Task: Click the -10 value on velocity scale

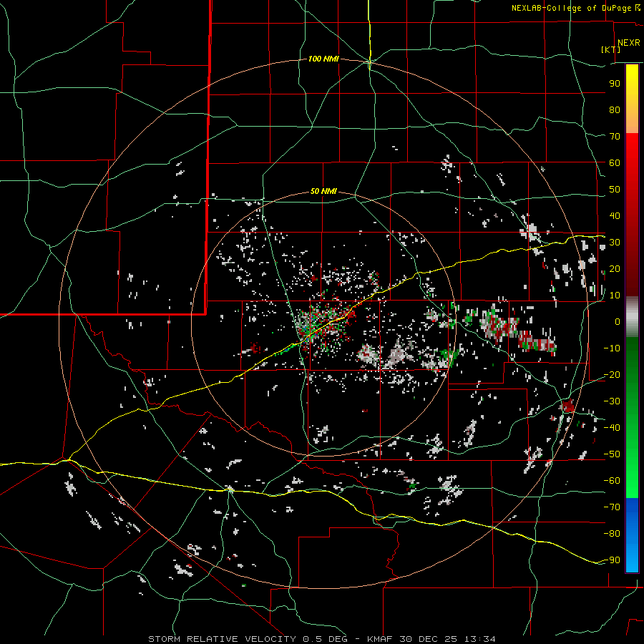Action: (x=612, y=348)
